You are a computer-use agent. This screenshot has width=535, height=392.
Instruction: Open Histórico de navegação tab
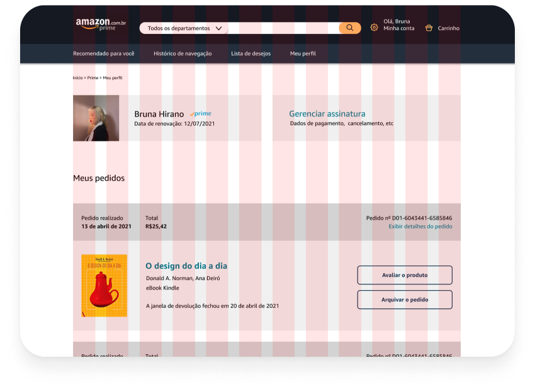coord(183,53)
